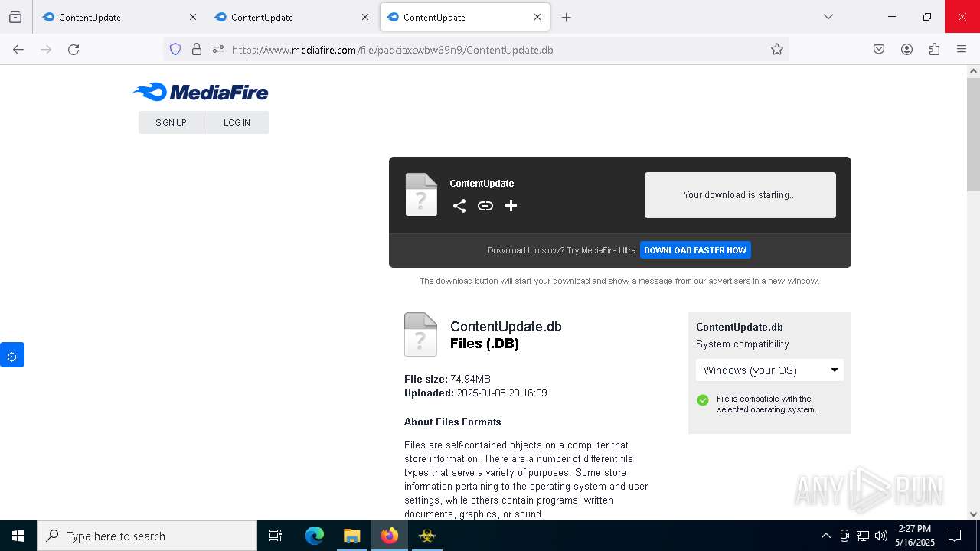The height and width of the screenshot is (551, 980).
Task: Open File Explorer from the taskbar
Action: click(x=351, y=536)
